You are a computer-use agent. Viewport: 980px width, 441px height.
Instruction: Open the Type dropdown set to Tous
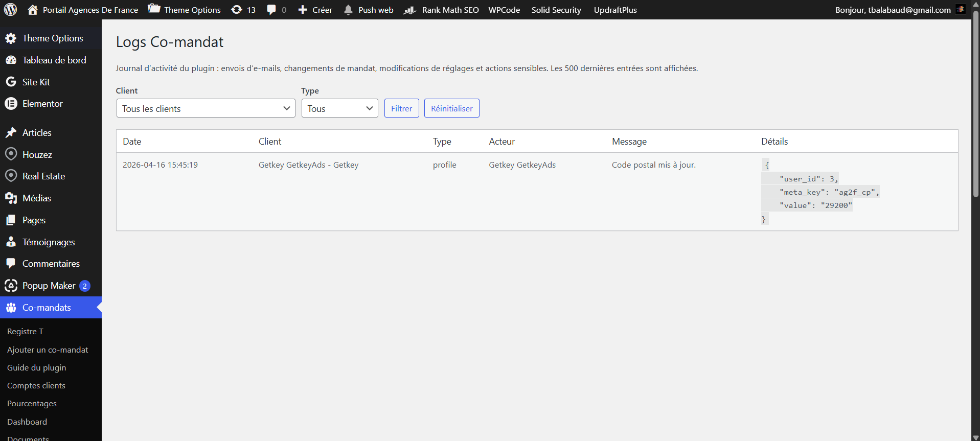tap(340, 108)
